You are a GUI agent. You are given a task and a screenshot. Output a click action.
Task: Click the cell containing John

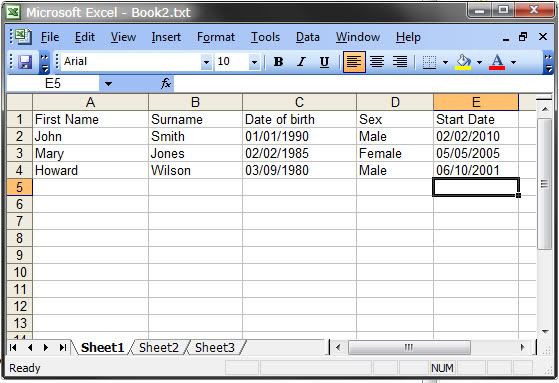91,136
